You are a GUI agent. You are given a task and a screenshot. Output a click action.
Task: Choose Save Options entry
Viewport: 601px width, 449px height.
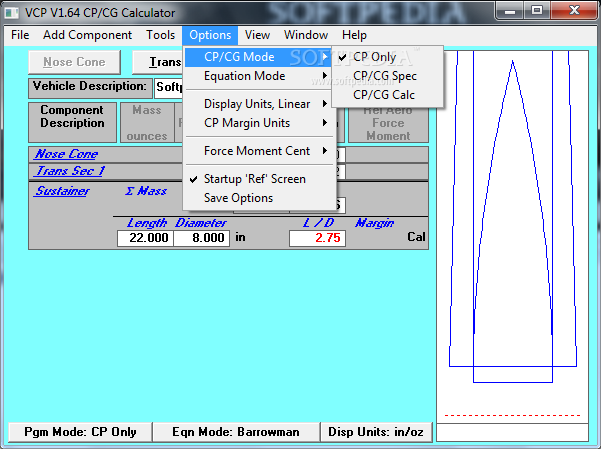pos(258,198)
